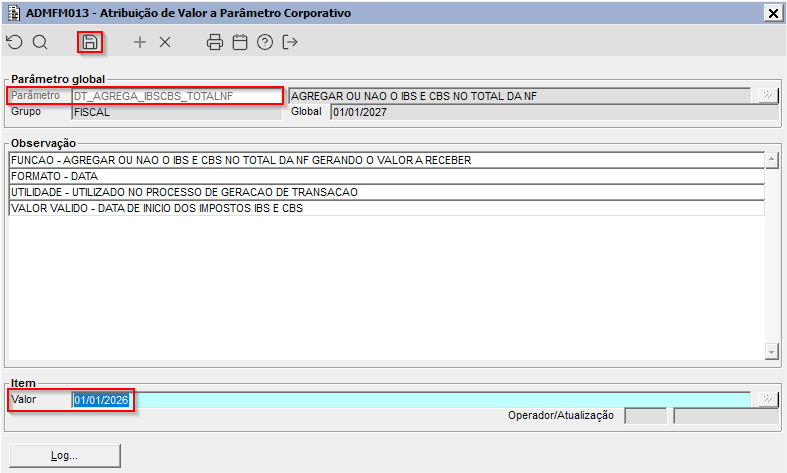787x473 pixels.
Task: Click the Log... button
Action: click(x=65, y=455)
